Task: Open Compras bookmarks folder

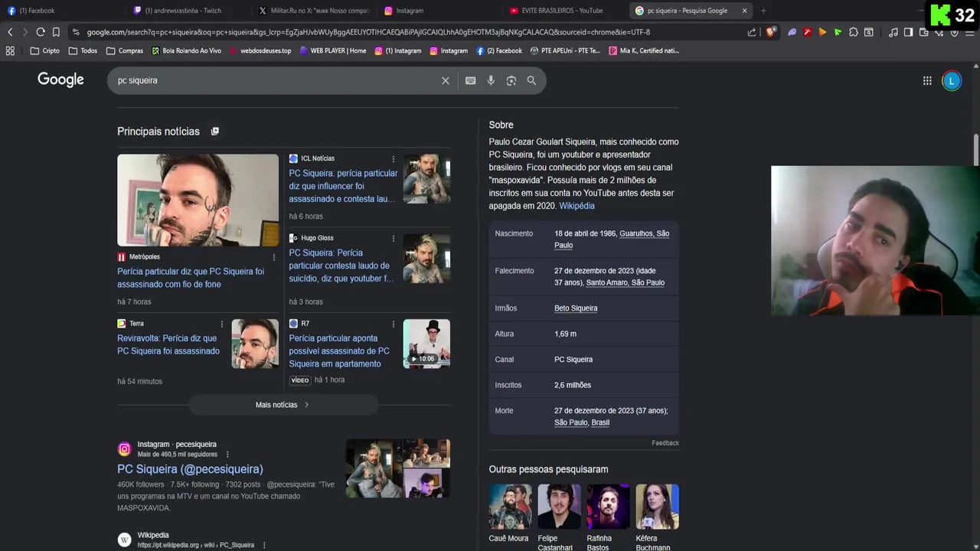Action: coord(125,51)
